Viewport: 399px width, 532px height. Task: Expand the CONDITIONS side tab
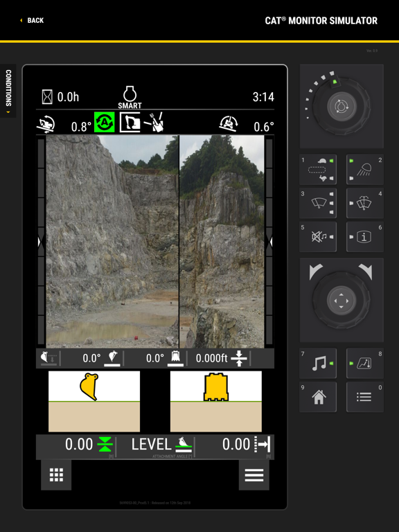(8, 91)
